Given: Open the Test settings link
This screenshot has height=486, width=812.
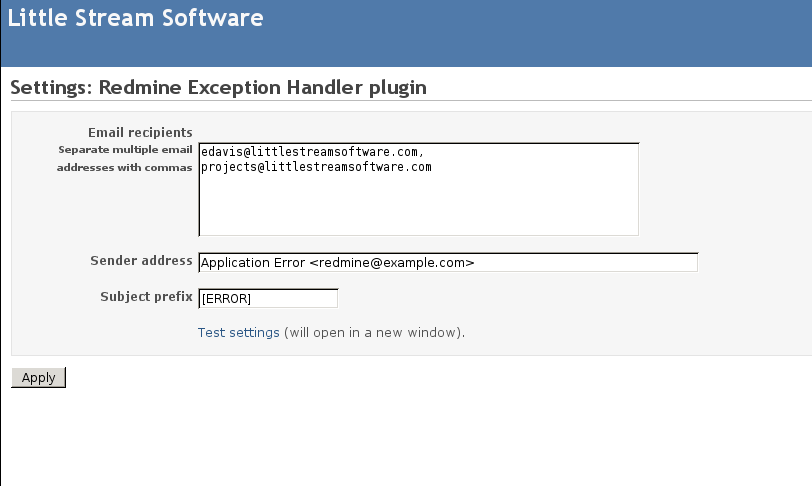Looking at the screenshot, I should [x=239, y=333].
